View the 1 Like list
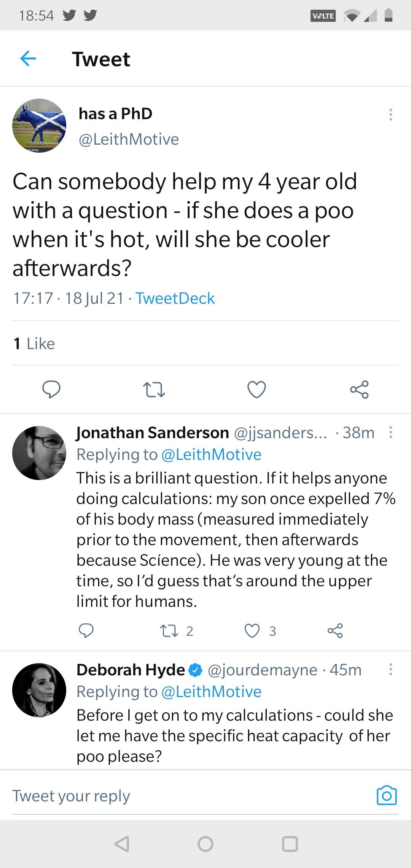The height and width of the screenshot is (868, 411). [34, 343]
